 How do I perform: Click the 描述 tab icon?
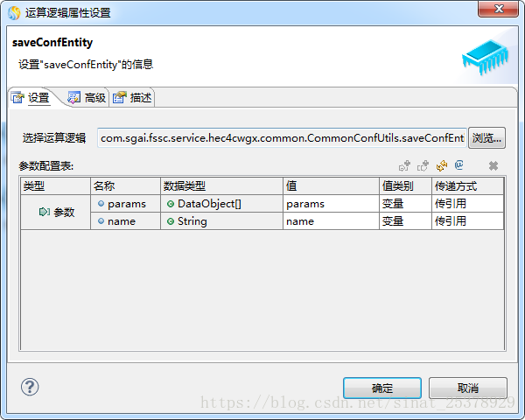(120, 97)
